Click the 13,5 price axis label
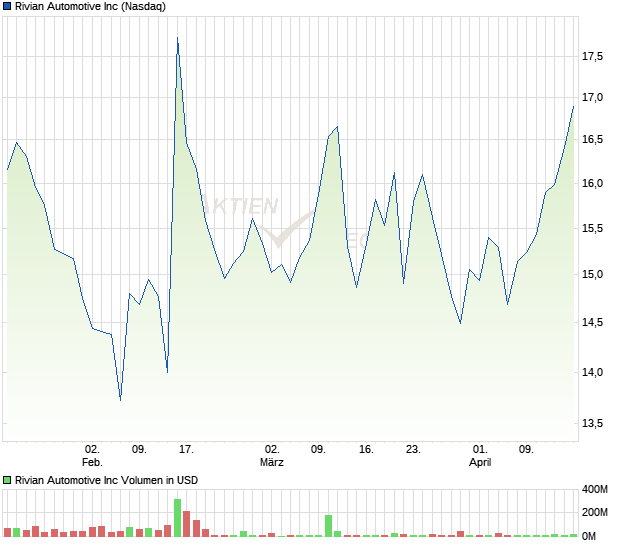Viewport: 620px width, 546px height. [593, 424]
